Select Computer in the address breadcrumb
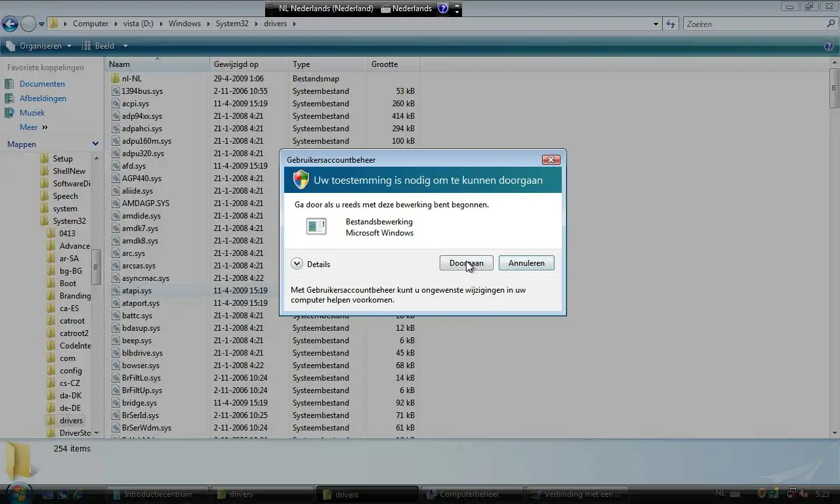The image size is (840, 504). [91, 24]
